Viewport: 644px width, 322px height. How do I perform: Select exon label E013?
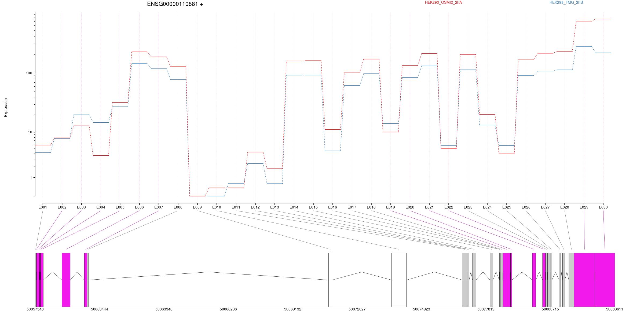(275, 207)
